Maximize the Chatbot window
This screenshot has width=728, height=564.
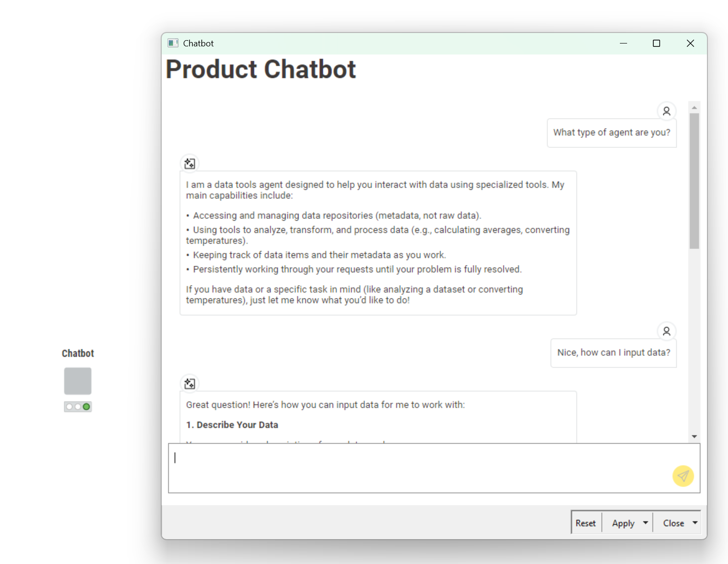(x=657, y=43)
